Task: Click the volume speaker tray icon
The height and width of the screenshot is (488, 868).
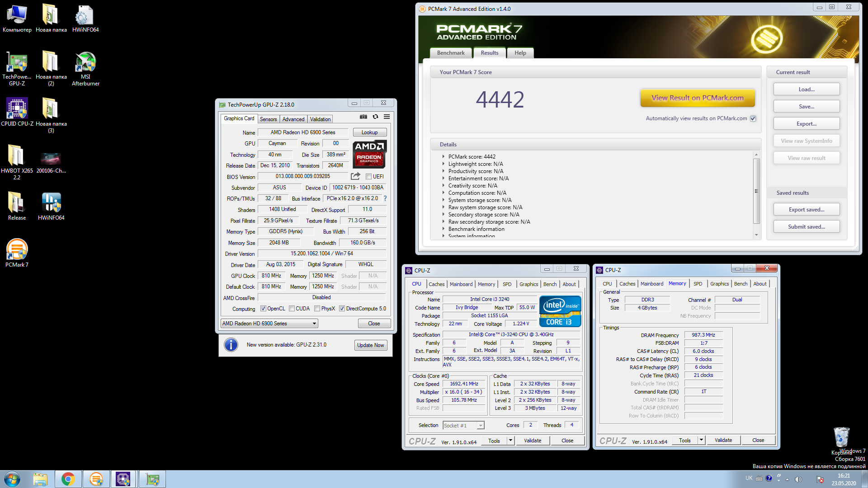Action: (x=798, y=479)
